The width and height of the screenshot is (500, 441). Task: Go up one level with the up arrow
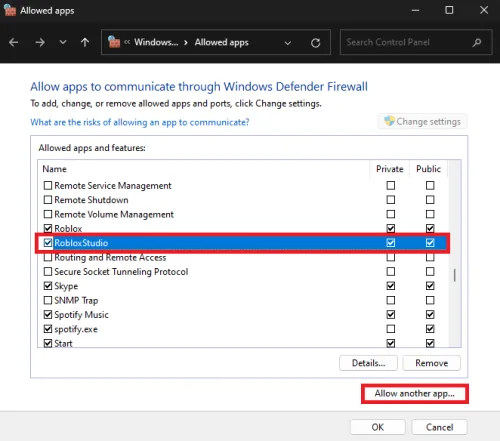pyautogui.click(x=85, y=42)
